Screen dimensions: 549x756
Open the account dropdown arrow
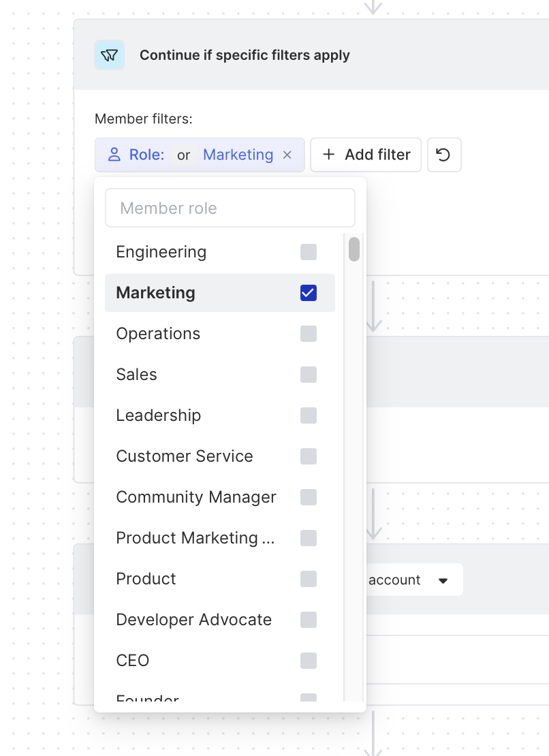point(443,580)
